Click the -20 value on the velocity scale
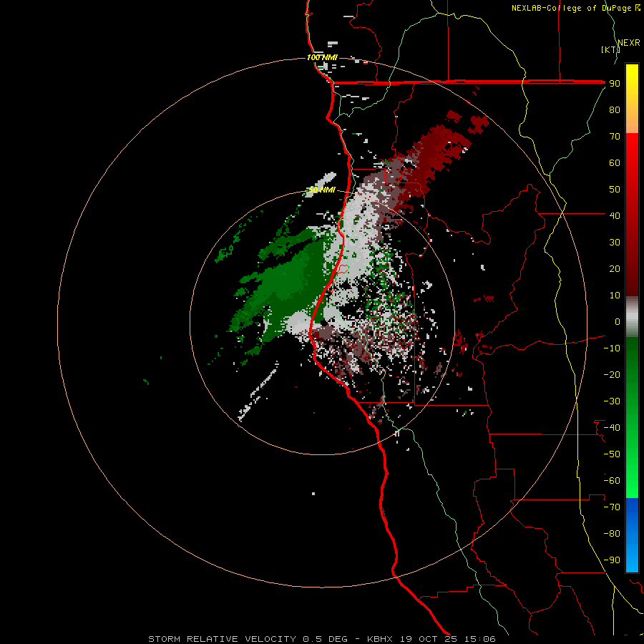Screen dimensions: 644x644 [612, 375]
